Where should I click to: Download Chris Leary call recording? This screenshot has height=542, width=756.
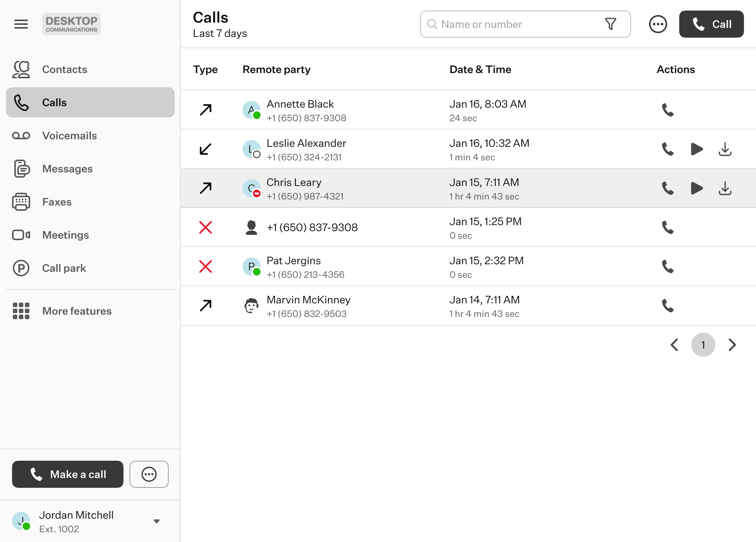[x=725, y=188]
